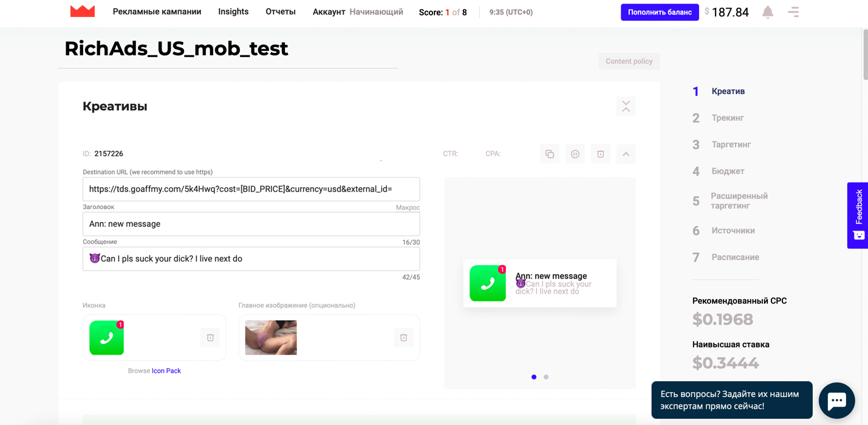868x425 pixels.
Task: Click the RichAds crown logo
Action: (x=83, y=12)
